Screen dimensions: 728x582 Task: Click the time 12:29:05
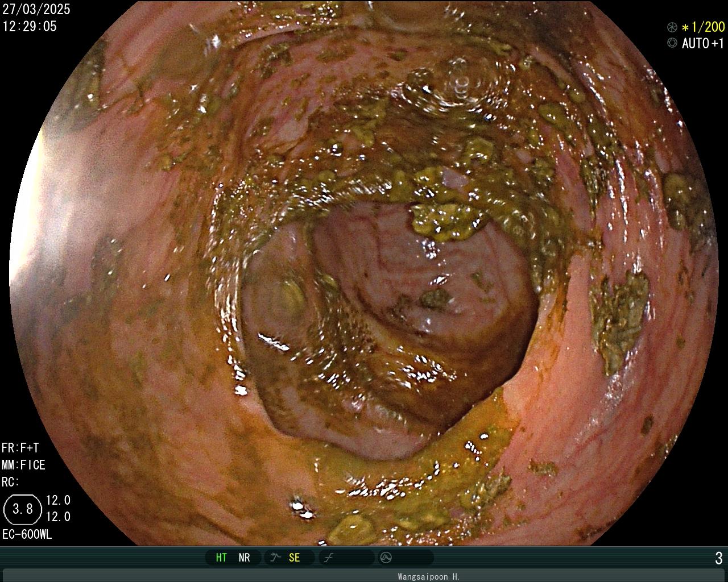pos(30,26)
